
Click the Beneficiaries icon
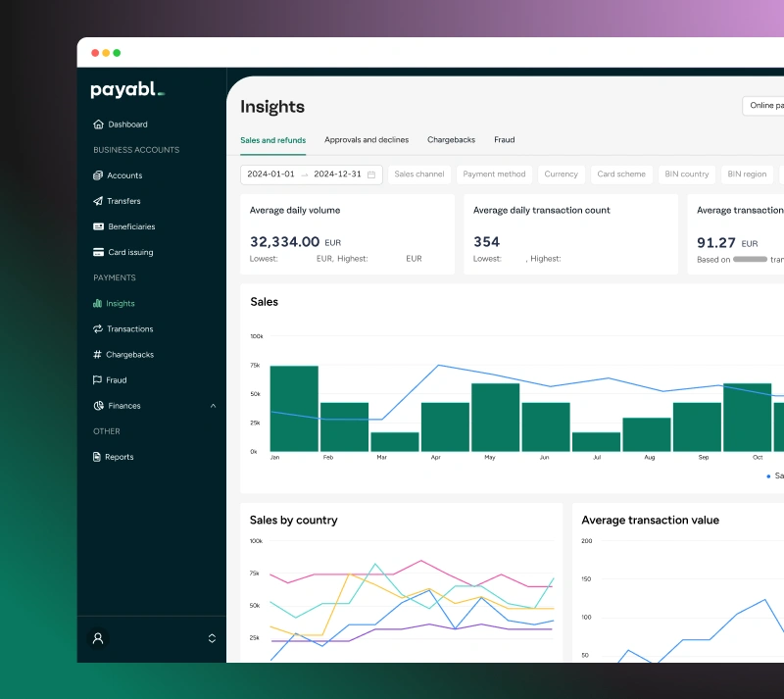(98, 226)
